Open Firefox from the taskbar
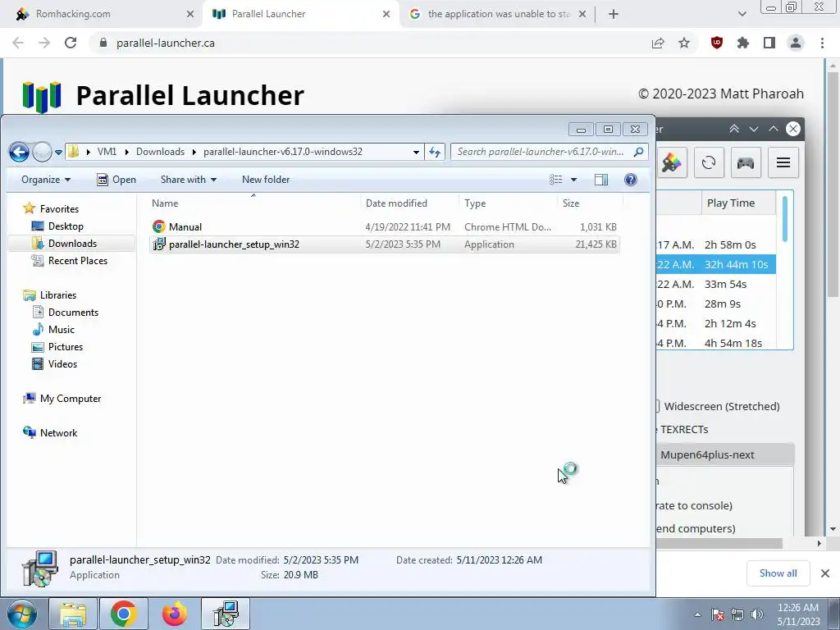Viewport: 840px width, 630px height. pyautogui.click(x=175, y=614)
